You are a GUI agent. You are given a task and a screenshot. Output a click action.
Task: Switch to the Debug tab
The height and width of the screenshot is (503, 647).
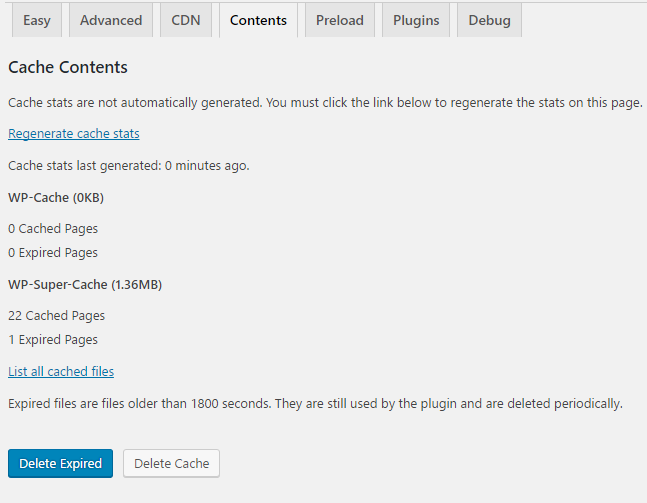489,20
